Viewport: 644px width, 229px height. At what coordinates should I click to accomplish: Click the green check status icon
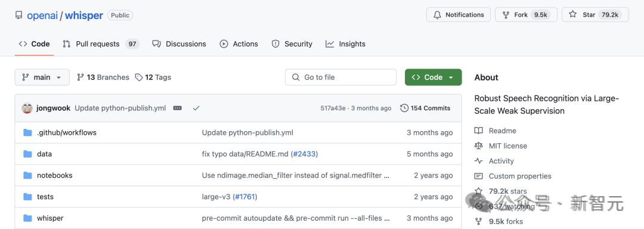pyautogui.click(x=196, y=109)
